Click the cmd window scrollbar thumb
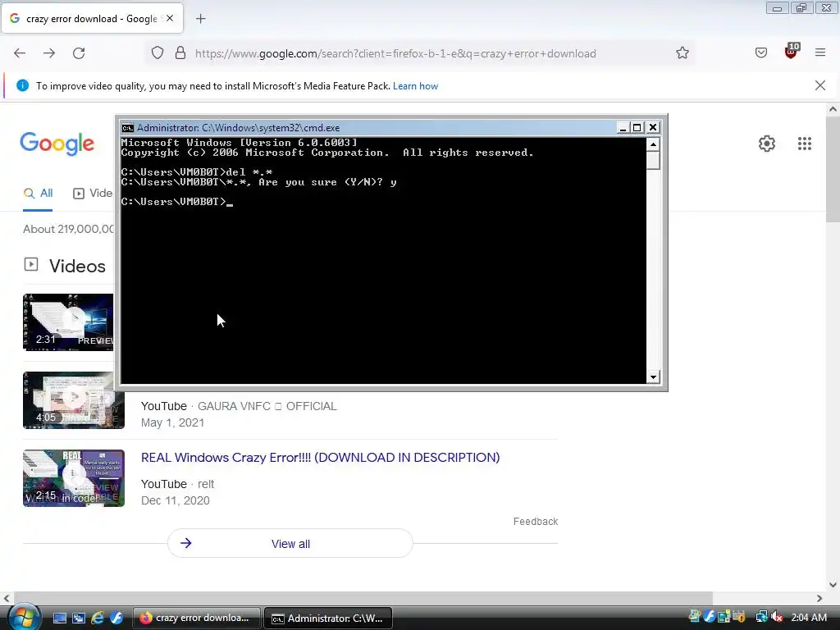This screenshot has width=840, height=630. [653, 160]
